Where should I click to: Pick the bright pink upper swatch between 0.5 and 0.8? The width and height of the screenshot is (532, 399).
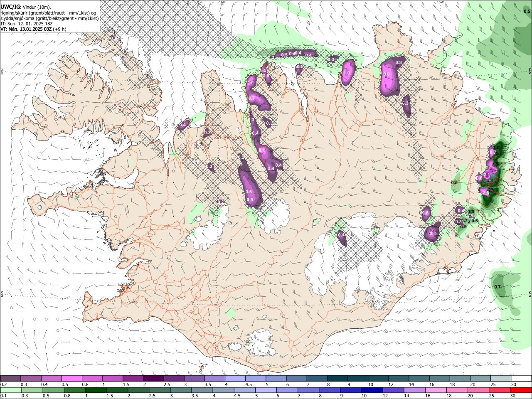(x=72, y=378)
